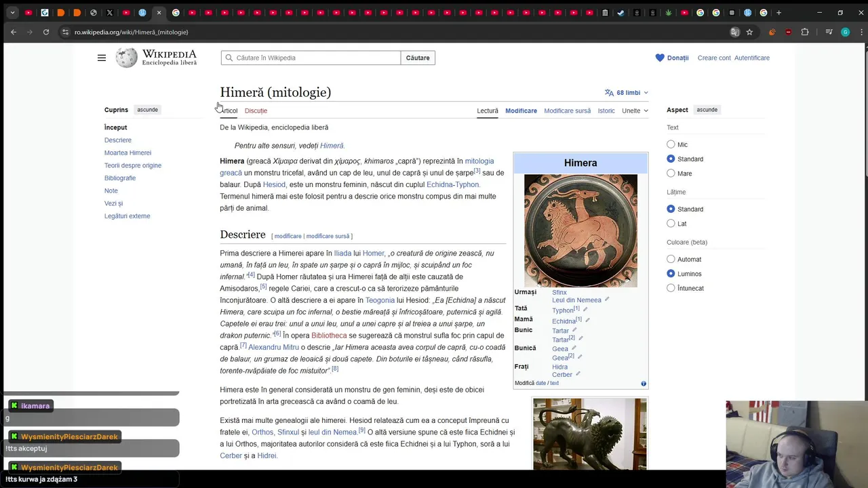Click the Google Translate icon in address bar

(x=734, y=32)
